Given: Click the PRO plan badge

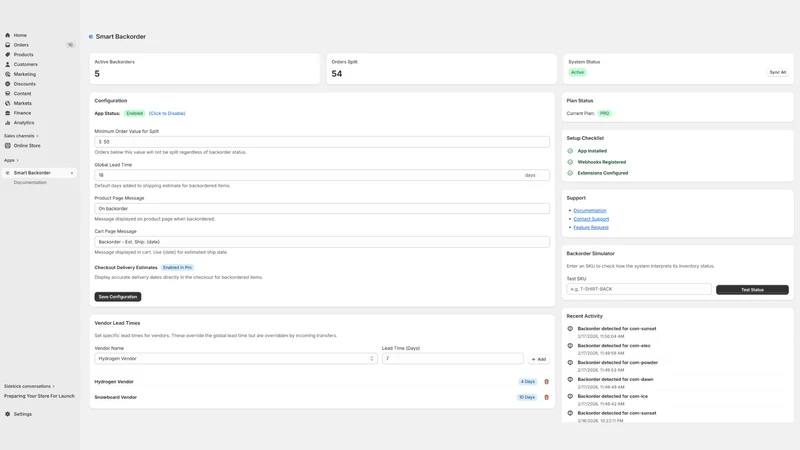Looking at the screenshot, I should click(x=604, y=113).
